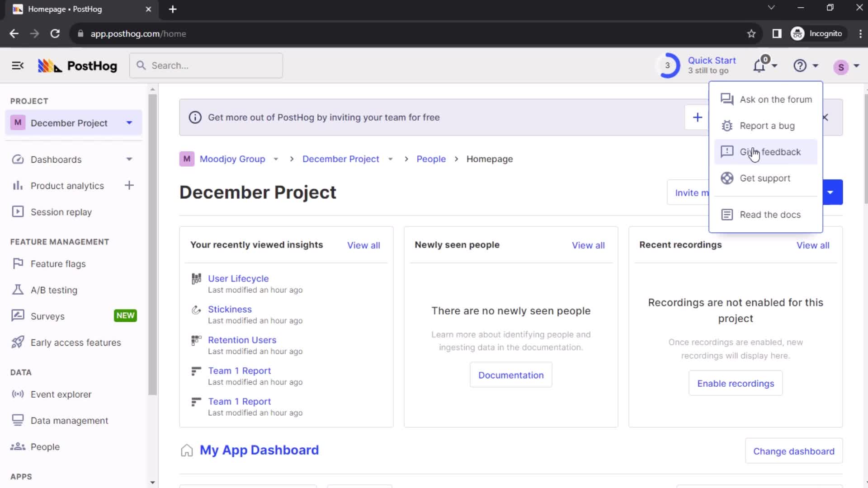Open the help question-mark menu
This screenshot has height=488, width=868.
tap(800, 66)
